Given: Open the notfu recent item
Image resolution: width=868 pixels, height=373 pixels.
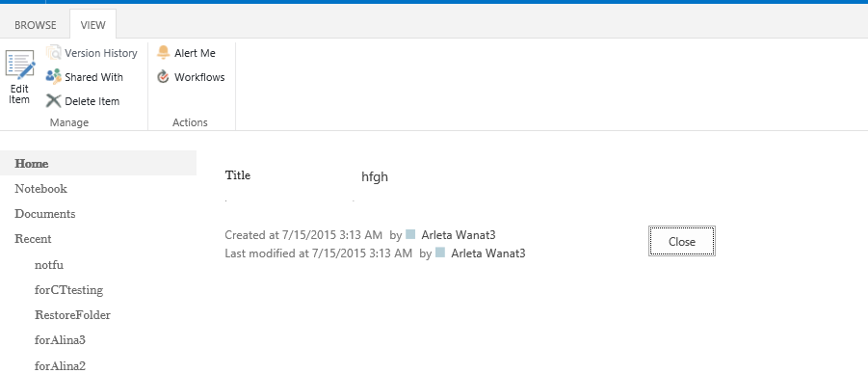Looking at the screenshot, I should (49, 264).
